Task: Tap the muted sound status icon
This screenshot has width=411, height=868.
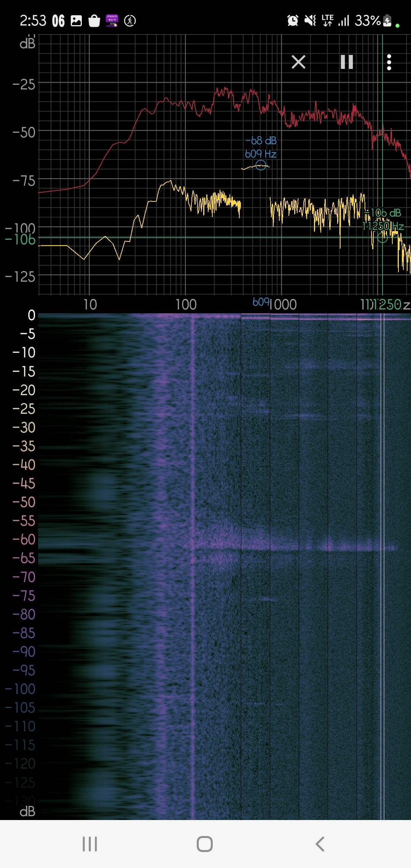Action: point(310,21)
